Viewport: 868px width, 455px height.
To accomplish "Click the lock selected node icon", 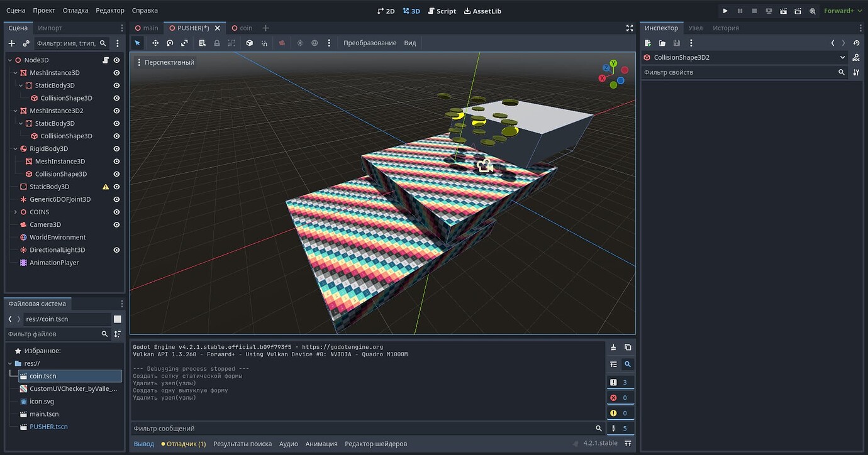I will [217, 43].
